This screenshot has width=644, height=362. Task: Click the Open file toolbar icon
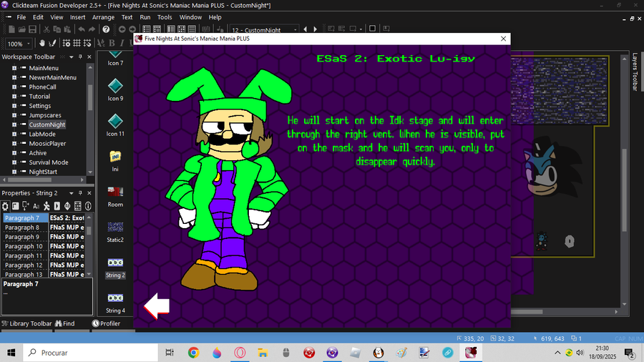[21, 29]
